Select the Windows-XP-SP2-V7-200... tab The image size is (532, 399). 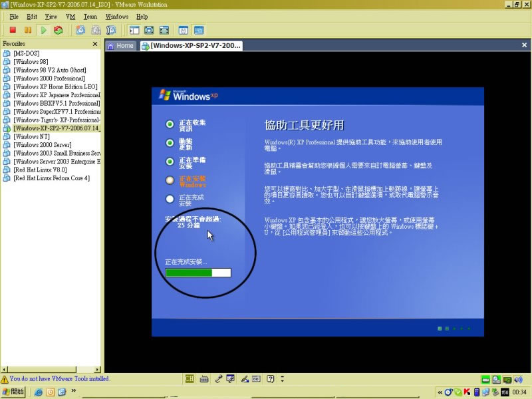(192, 46)
